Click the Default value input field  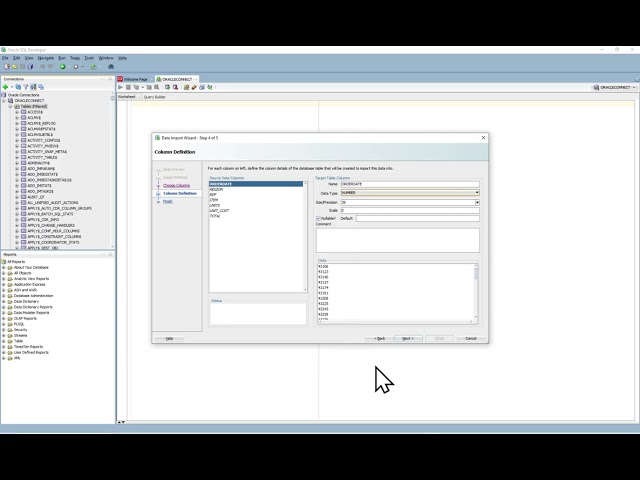418,218
